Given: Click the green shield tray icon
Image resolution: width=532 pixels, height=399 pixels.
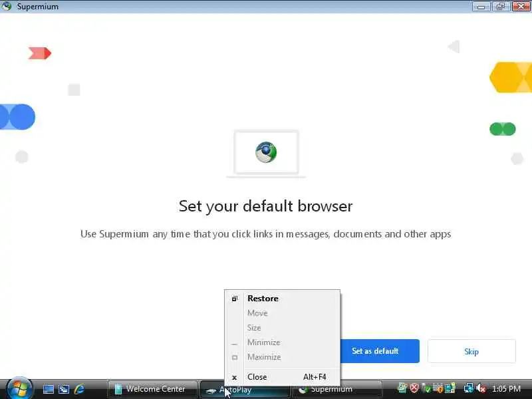Looking at the screenshot, I should point(426,388).
